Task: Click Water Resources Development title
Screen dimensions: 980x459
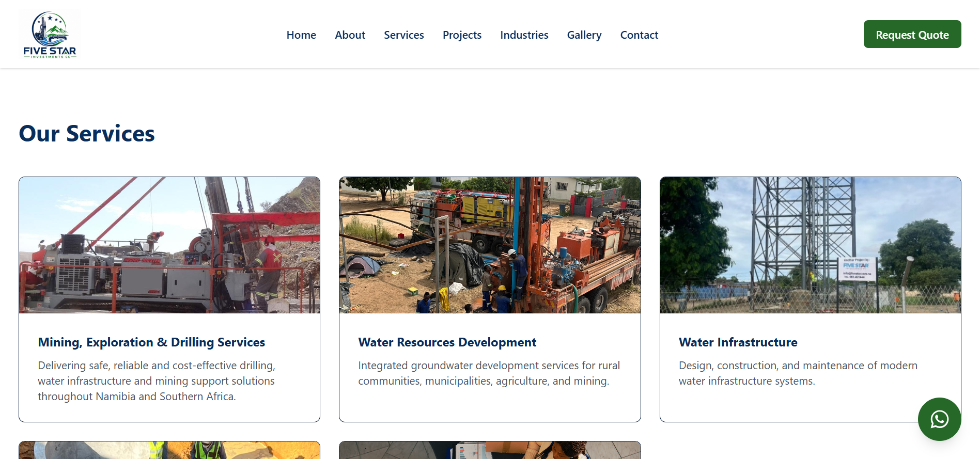Action: click(x=447, y=342)
